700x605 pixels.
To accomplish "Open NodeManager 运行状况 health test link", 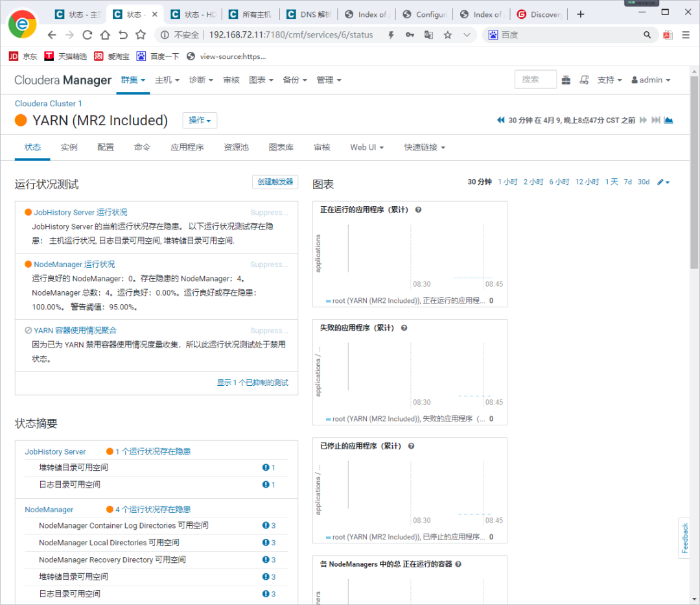I will point(75,265).
